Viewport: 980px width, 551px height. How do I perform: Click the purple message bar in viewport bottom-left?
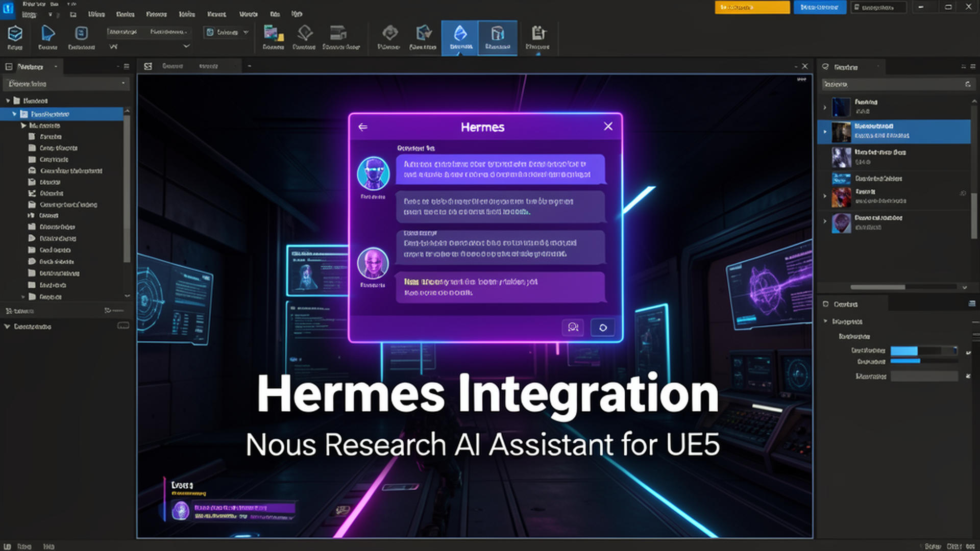coord(244,508)
